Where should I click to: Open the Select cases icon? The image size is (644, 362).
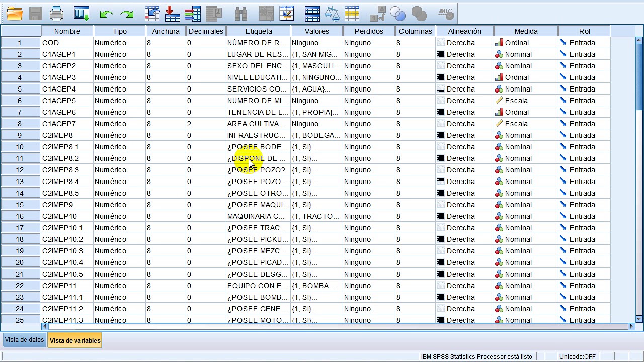[352, 14]
